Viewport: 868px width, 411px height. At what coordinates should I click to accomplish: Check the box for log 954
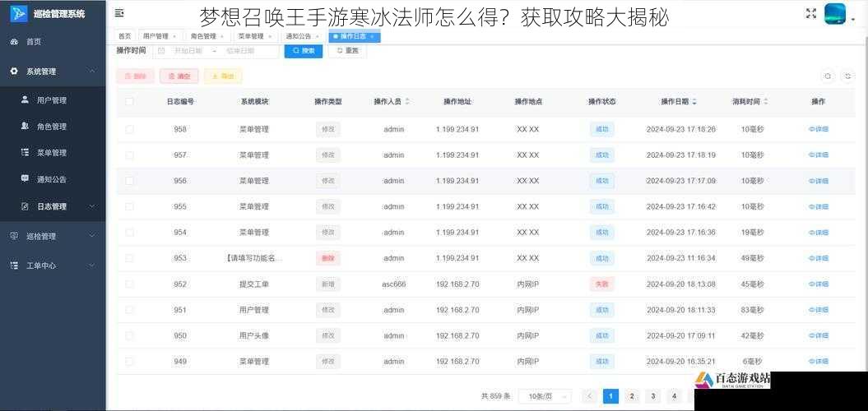coord(129,233)
